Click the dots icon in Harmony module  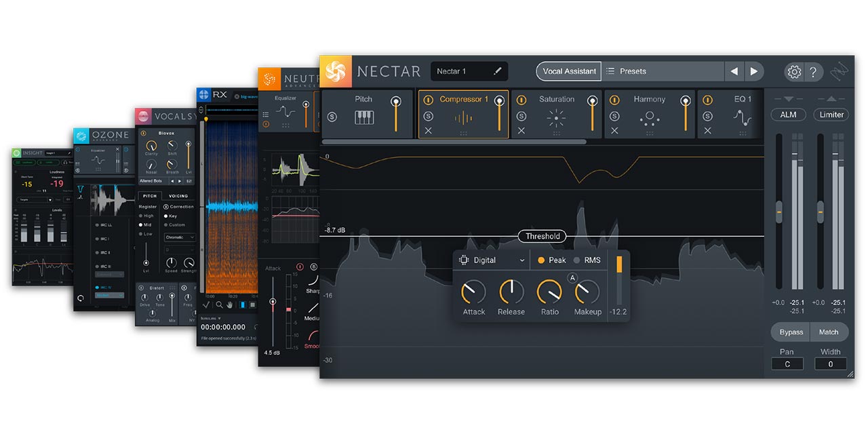click(649, 118)
